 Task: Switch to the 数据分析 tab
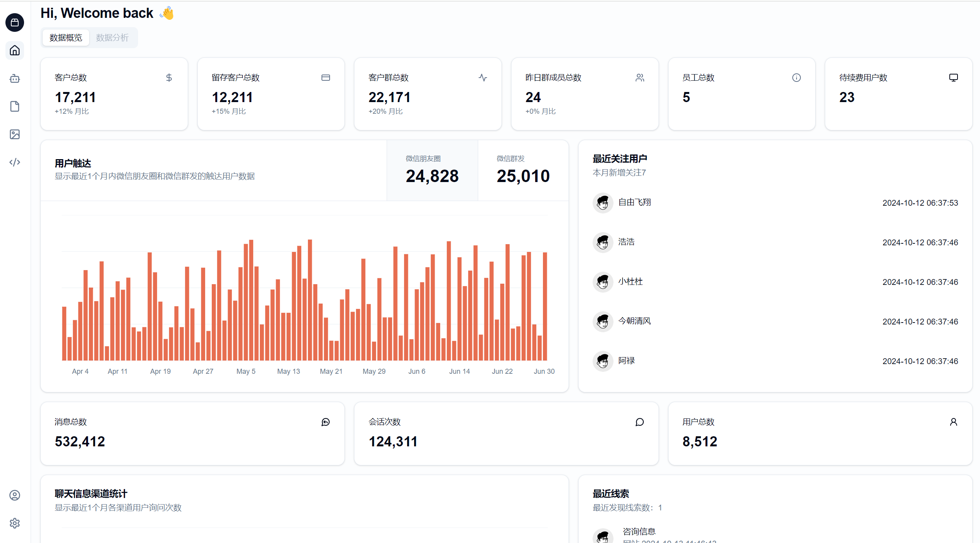[x=112, y=38]
